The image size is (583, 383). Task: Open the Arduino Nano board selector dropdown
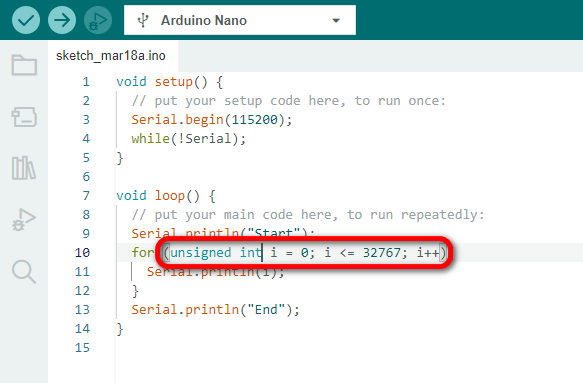coord(240,20)
